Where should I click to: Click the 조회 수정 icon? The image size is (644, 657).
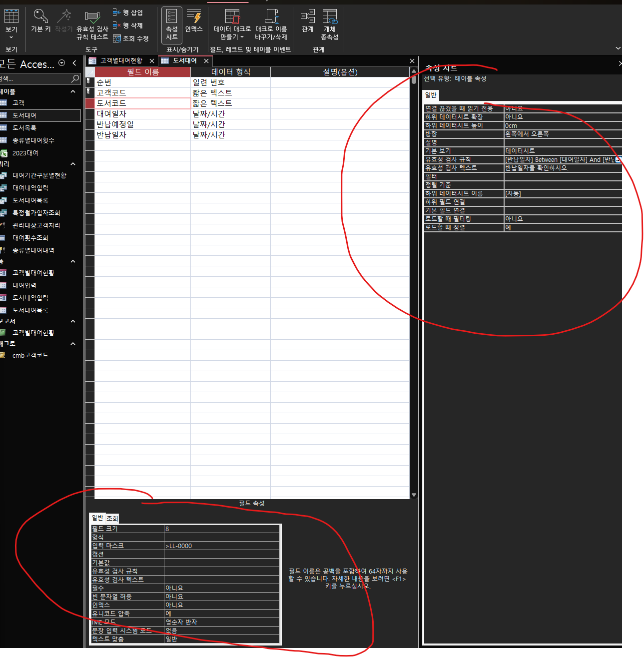point(131,38)
